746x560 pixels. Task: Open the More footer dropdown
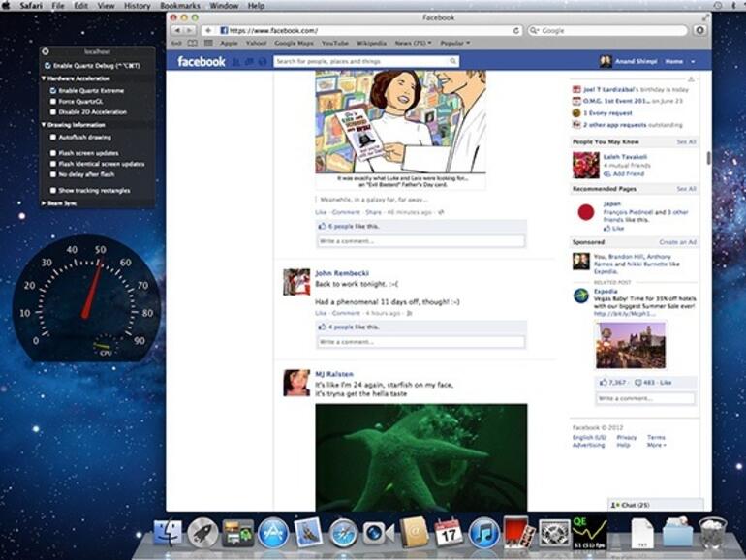(657, 446)
